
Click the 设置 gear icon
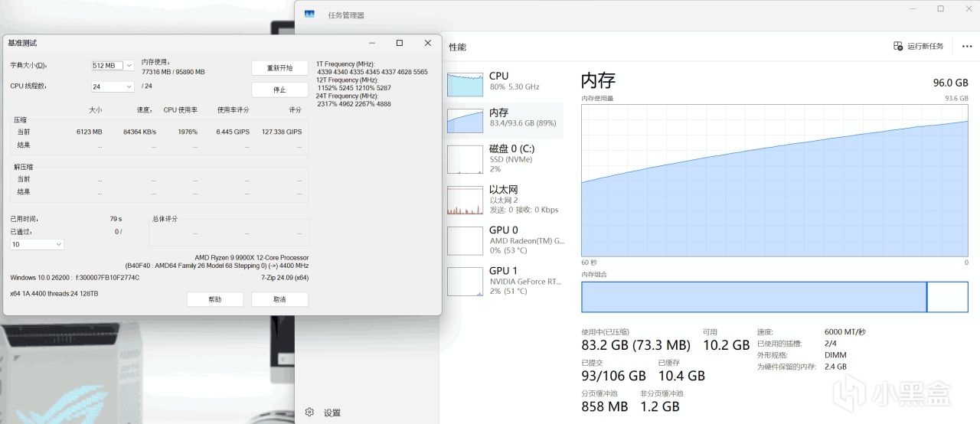[309, 412]
